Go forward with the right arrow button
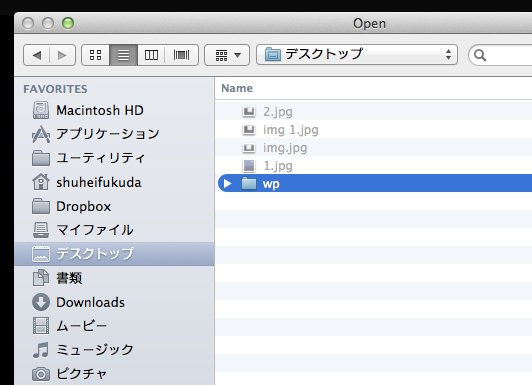 pyautogui.click(x=62, y=55)
